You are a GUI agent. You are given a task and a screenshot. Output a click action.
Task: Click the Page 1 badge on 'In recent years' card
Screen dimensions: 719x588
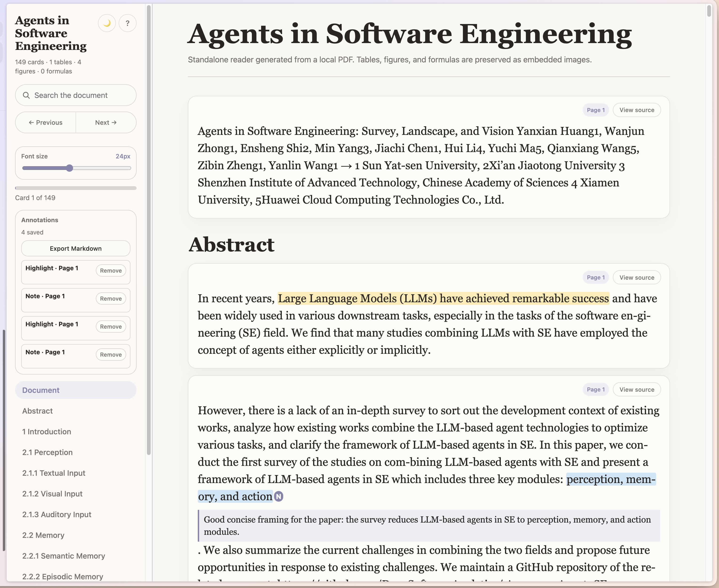596,277
